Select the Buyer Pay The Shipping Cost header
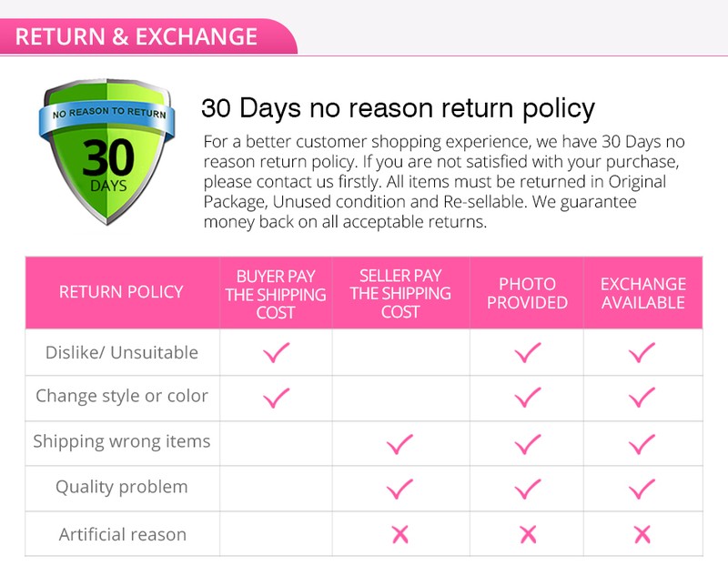 pyautogui.click(x=276, y=293)
